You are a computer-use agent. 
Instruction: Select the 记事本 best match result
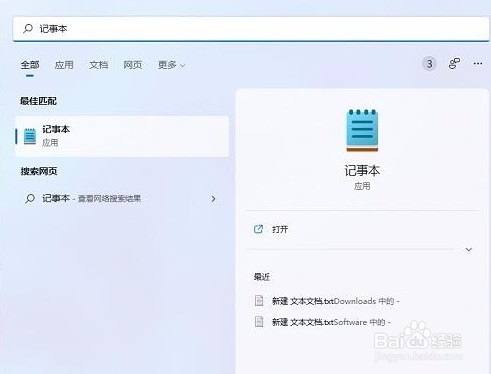point(122,136)
